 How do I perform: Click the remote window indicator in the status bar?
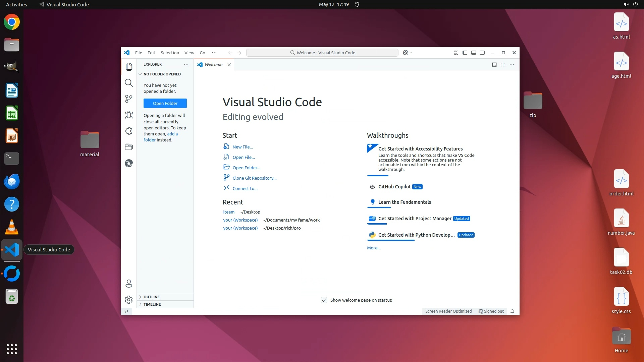126,311
